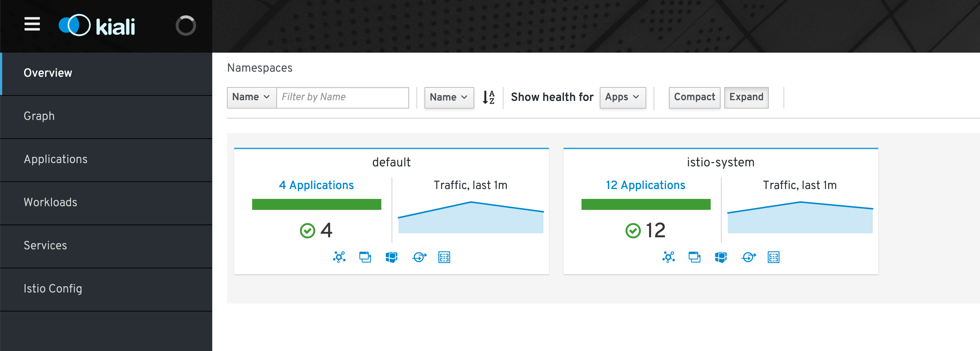Open the sort by Name dropdown
This screenshot has width=980, height=351.
[x=449, y=97]
